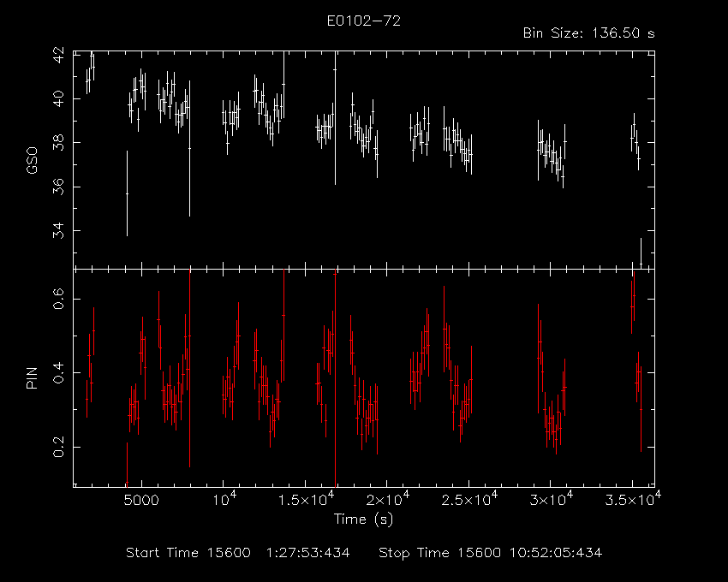
Task: Click the 0.4 tick label on PIN axis
Action: tap(59, 372)
